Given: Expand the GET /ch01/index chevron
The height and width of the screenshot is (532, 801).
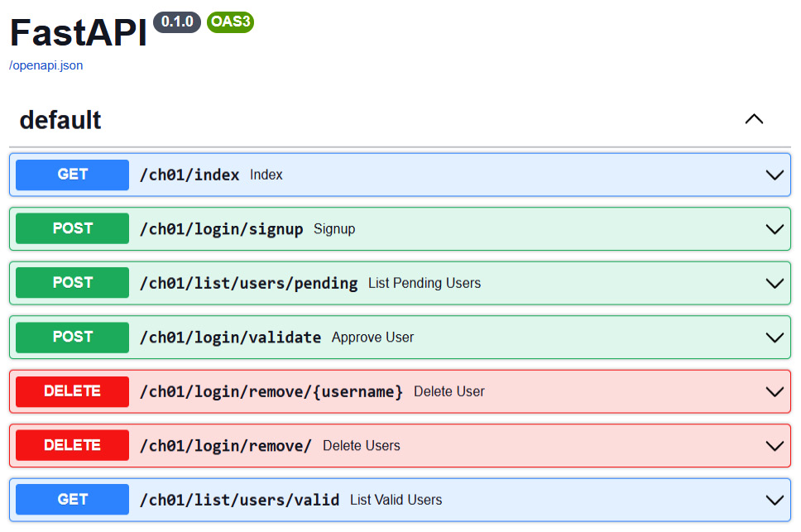Looking at the screenshot, I should click(775, 175).
